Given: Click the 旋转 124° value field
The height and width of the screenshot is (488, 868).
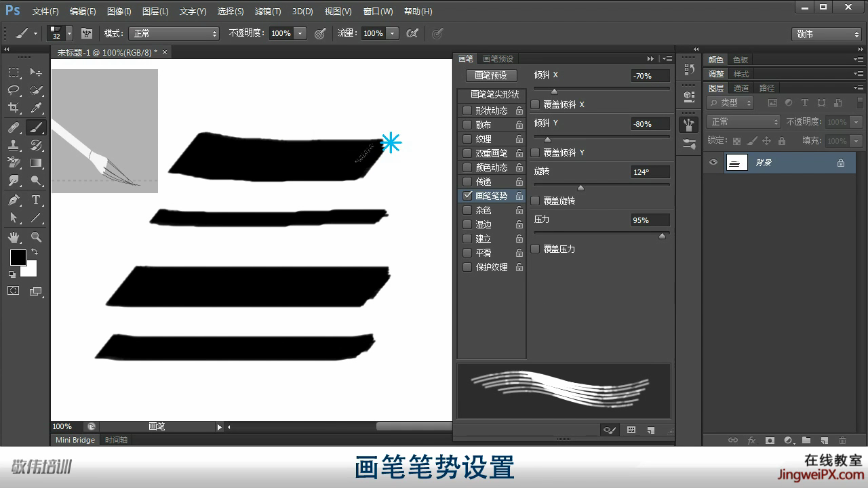Looking at the screenshot, I should pyautogui.click(x=650, y=172).
